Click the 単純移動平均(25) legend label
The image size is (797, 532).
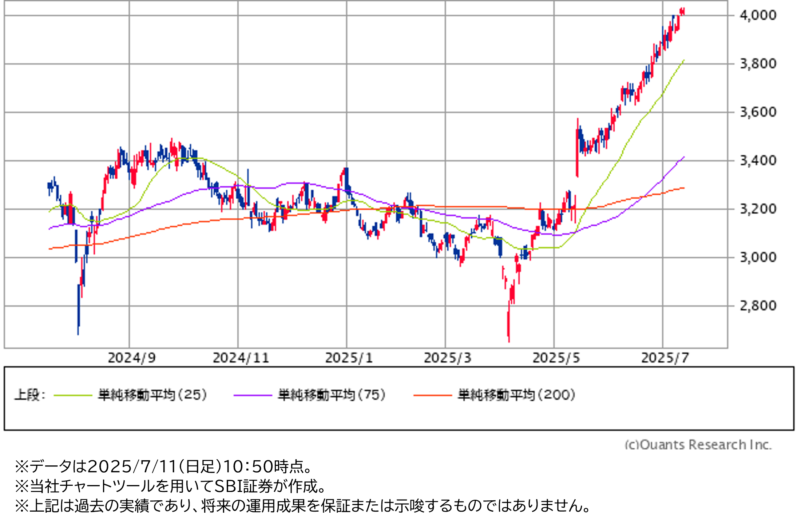click(x=152, y=395)
